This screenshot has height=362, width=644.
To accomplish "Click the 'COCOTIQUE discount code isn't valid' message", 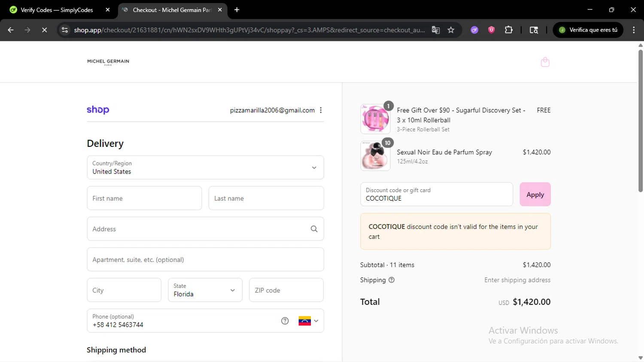I will pyautogui.click(x=456, y=231).
